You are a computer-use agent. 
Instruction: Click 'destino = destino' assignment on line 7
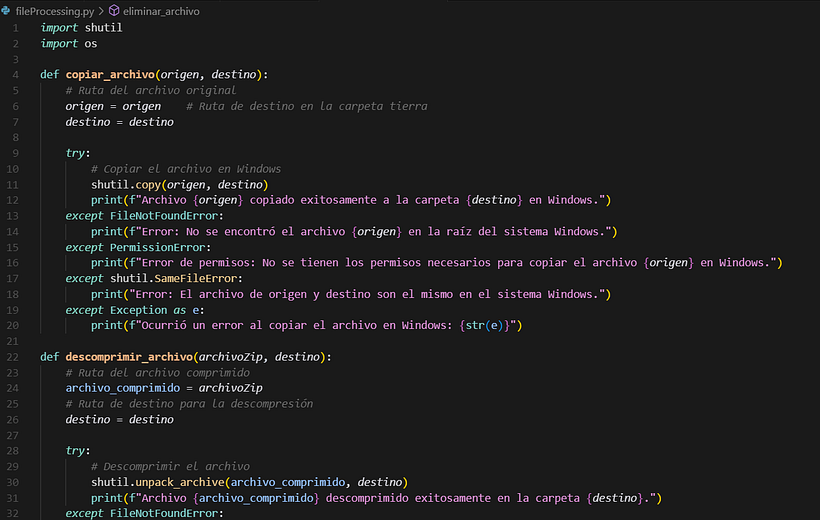click(119, 122)
